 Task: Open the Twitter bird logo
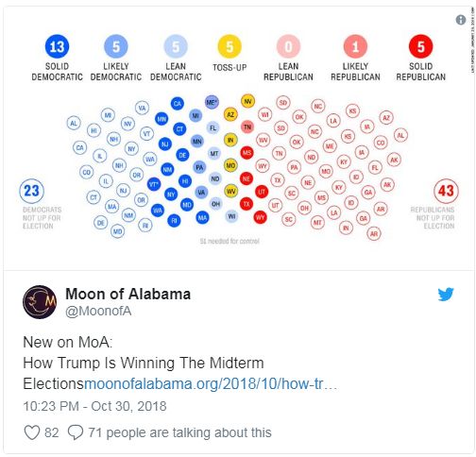coord(446,295)
